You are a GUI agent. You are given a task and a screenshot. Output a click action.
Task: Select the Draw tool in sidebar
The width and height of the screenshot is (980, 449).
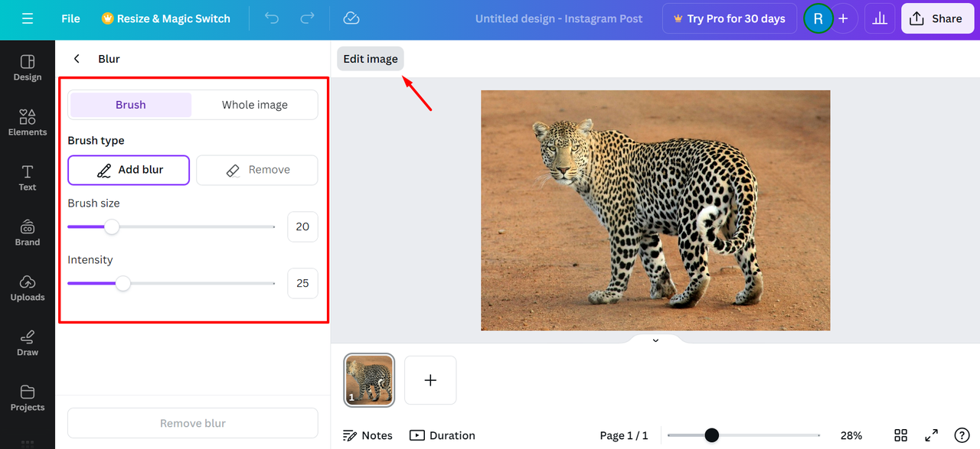(x=28, y=342)
